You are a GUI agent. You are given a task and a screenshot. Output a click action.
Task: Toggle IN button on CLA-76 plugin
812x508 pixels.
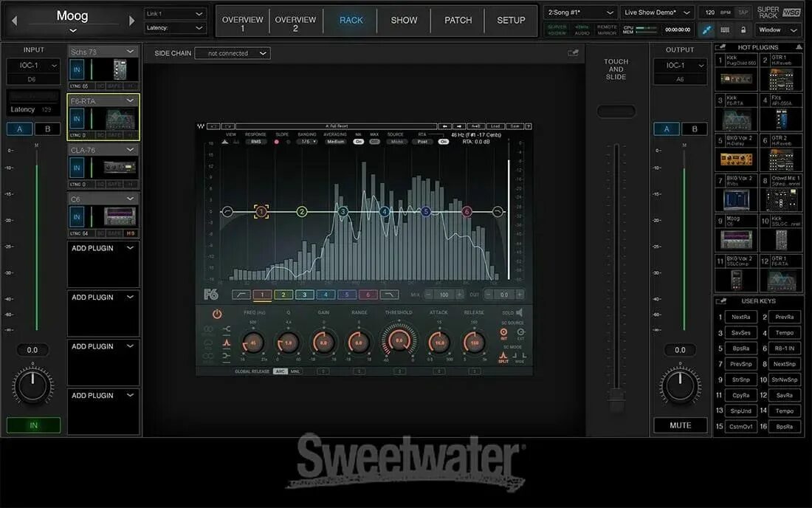tap(77, 168)
